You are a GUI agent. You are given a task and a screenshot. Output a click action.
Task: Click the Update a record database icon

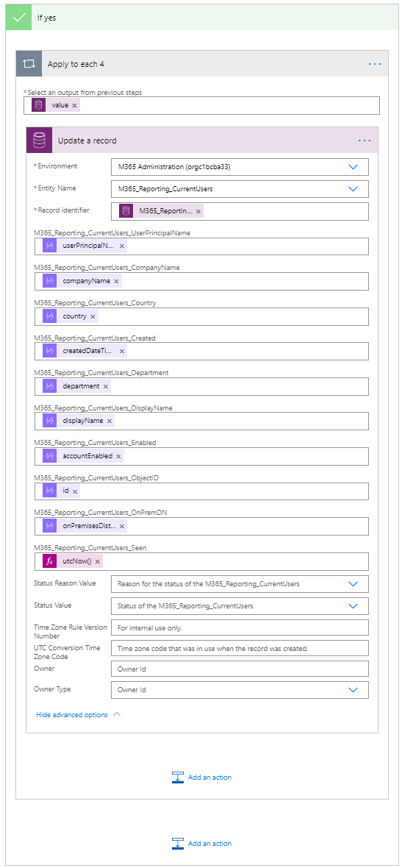point(39,140)
